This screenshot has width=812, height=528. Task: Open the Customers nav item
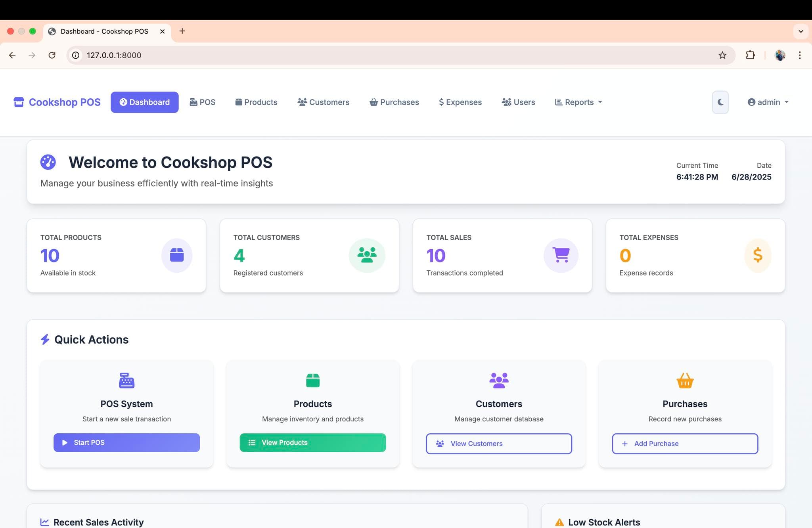[x=324, y=102]
